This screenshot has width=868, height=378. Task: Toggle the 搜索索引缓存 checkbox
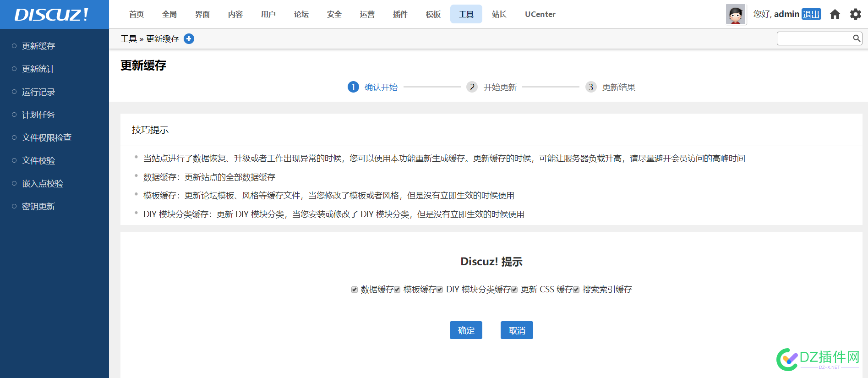(576, 290)
